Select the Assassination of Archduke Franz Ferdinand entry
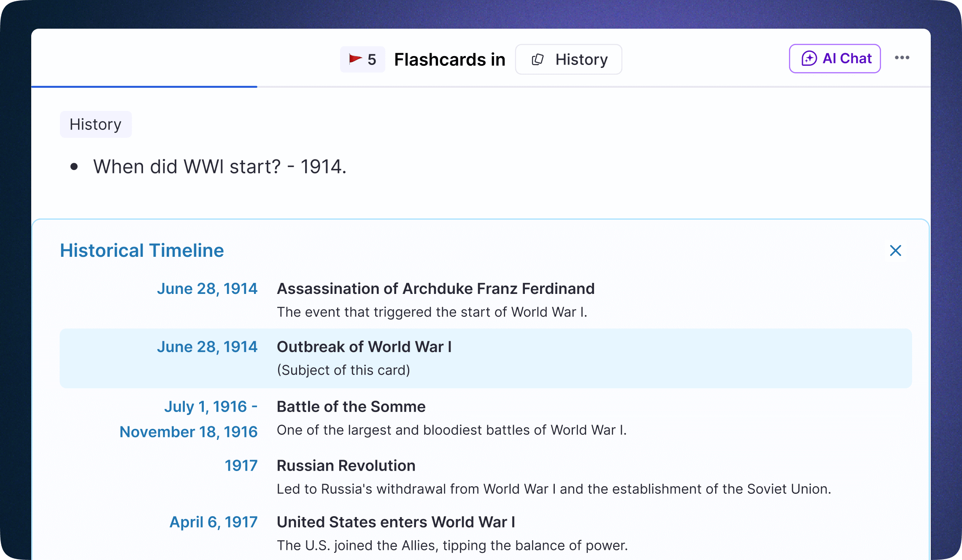 (x=435, y=289)
